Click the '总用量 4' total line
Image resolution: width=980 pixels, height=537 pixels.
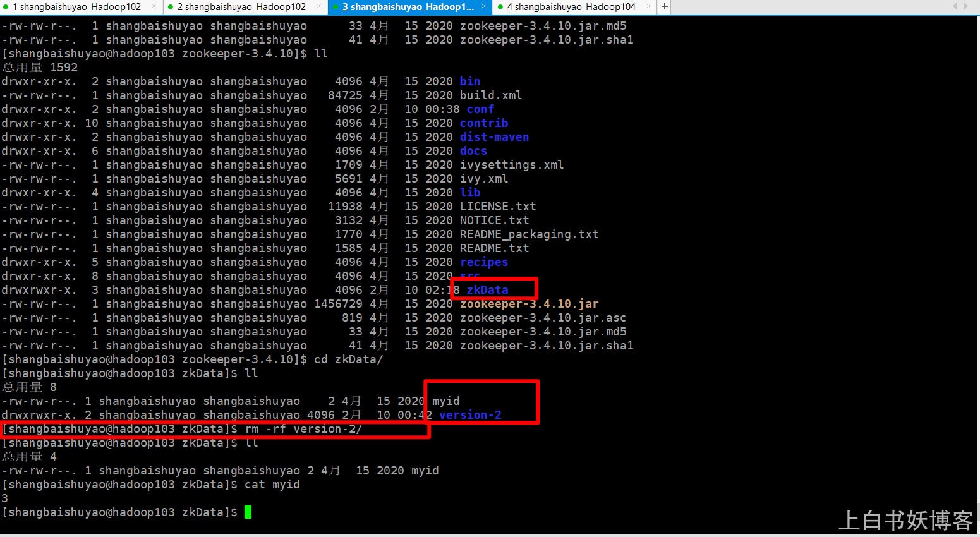pos(30,457)
